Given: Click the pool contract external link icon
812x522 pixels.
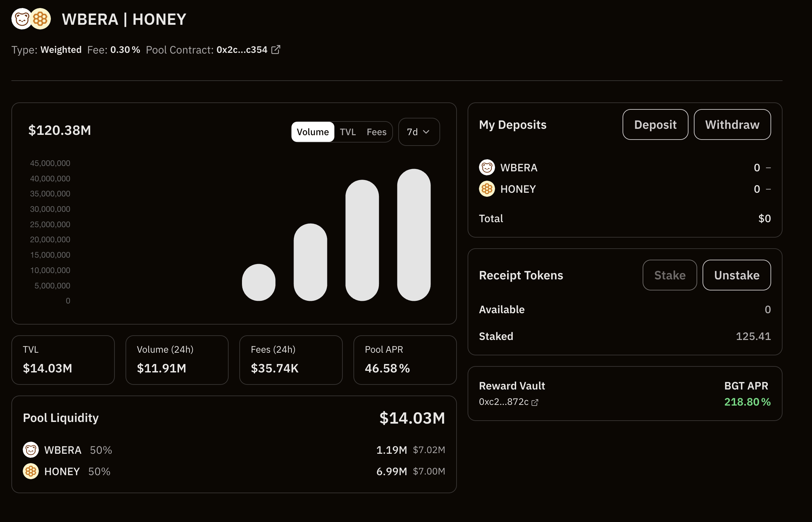Looking at the screenshot, I should [x=276, y=50].
